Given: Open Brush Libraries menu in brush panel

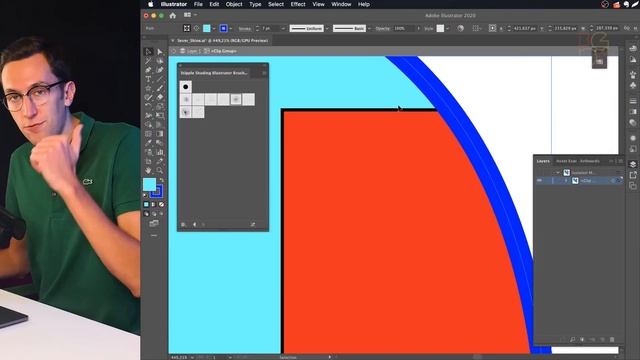Looking at the screenshot, I should (x=184, y=224).
